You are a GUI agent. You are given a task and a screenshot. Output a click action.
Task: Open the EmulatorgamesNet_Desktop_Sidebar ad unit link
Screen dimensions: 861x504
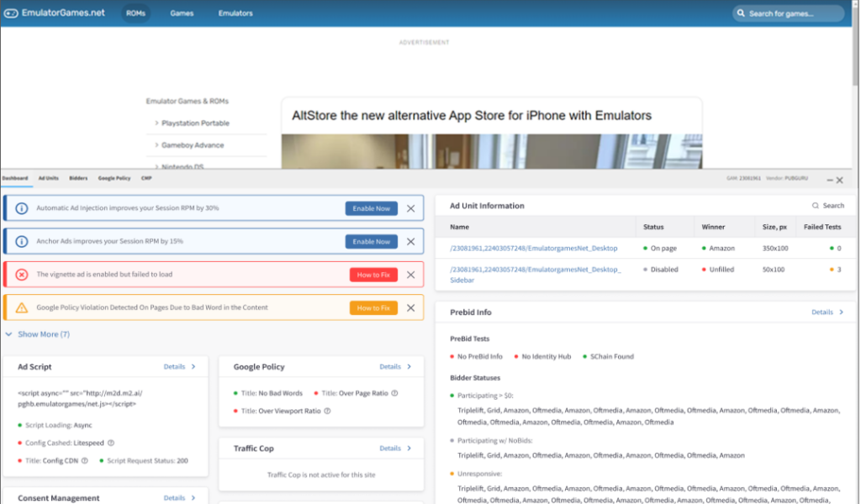pos(536,275)
